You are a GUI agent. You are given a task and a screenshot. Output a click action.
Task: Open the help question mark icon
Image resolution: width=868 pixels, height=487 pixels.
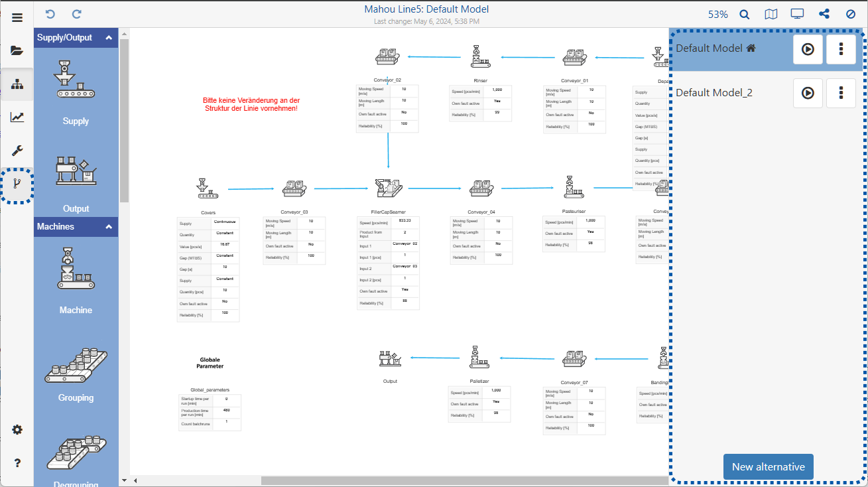pyautogui.click(x=17, y=462)
